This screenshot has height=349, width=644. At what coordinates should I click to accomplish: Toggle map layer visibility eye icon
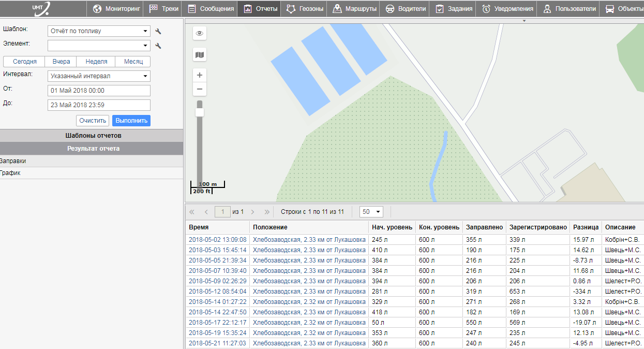click(200, 33)
